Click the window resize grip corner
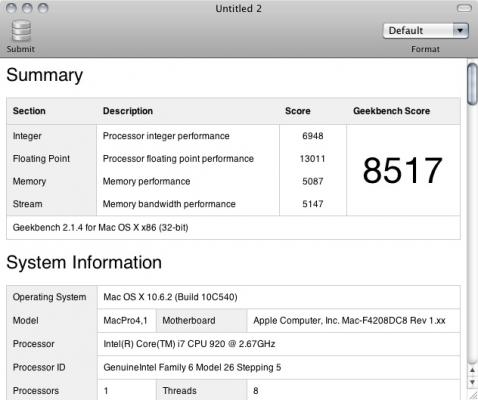This screenshot has height=400, width=478. 473,395
